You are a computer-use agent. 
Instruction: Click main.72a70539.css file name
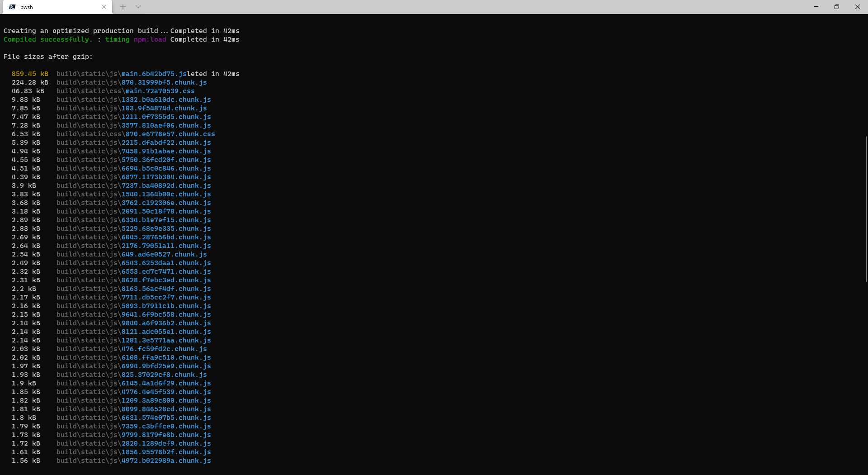pos(160,91)
